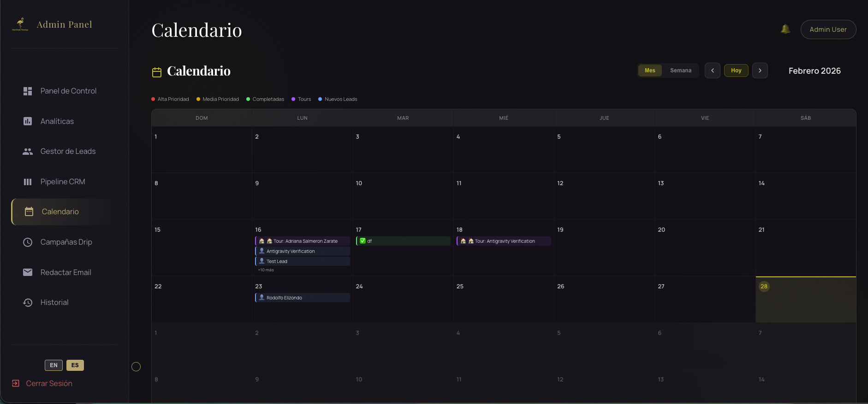Click person icon on Rodolfo Elizondo event
This screenshot has height=404, width=868.
[x=262, y=298]
